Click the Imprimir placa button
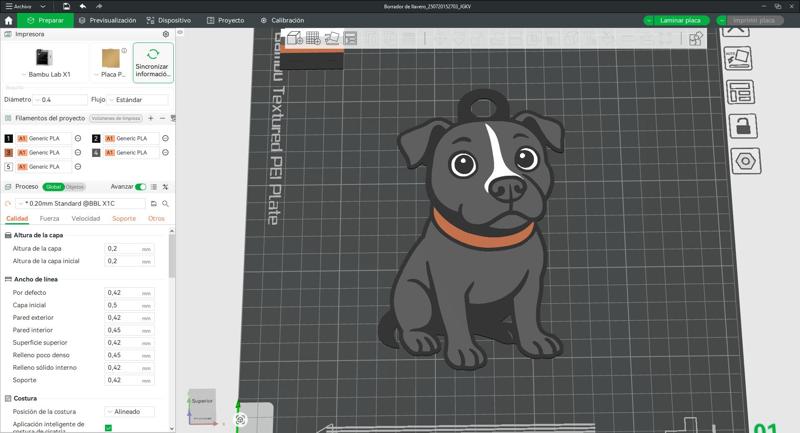The image size is (800, 433). (754, 20)
